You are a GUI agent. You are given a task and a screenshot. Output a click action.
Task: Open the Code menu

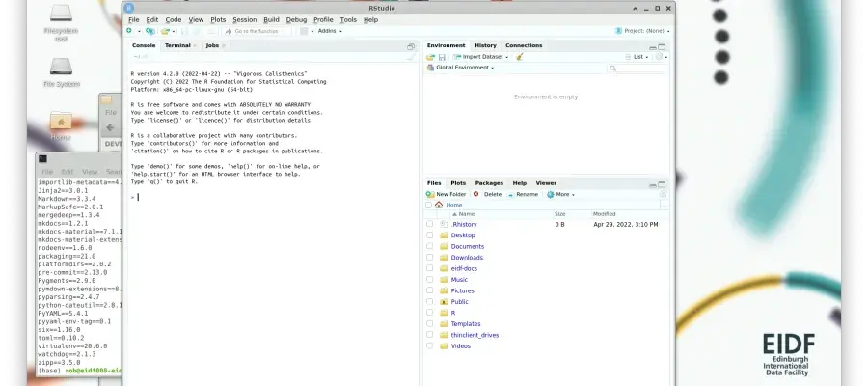(x=174, y=19)
